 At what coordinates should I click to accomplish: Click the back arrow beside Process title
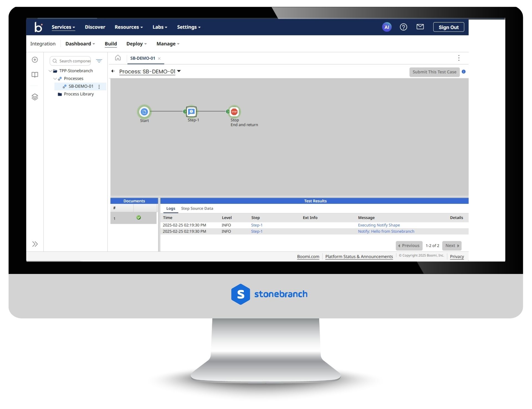pos(113,71)
